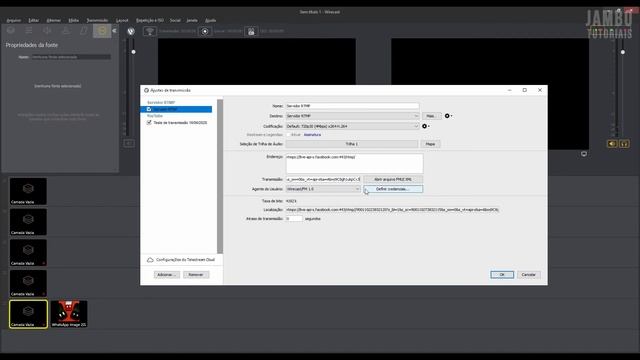Open the Destino dropdown
Viewport: 640px width, 360px height.
coord(352,116)
